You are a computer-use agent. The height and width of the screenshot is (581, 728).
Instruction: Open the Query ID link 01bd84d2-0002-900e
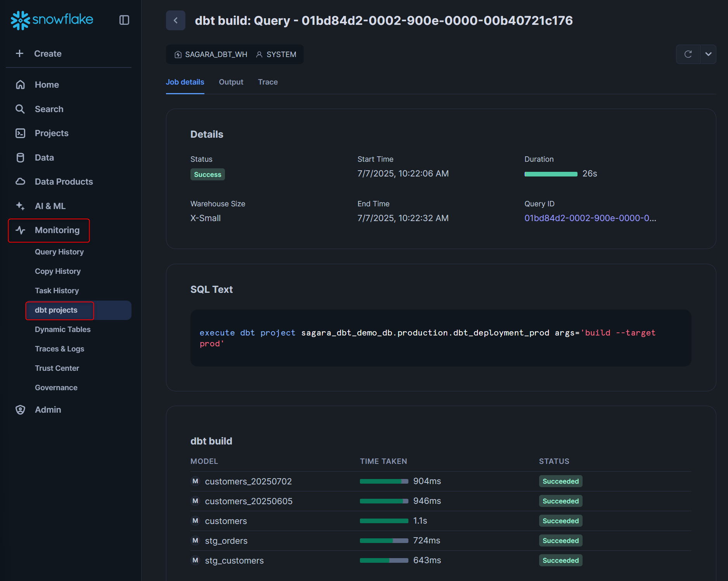point(590,218)
